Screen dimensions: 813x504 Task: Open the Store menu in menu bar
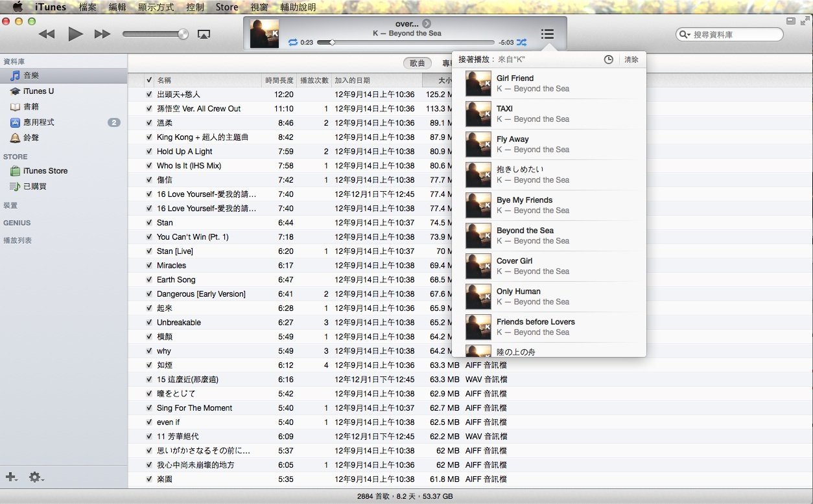[226, 7]
